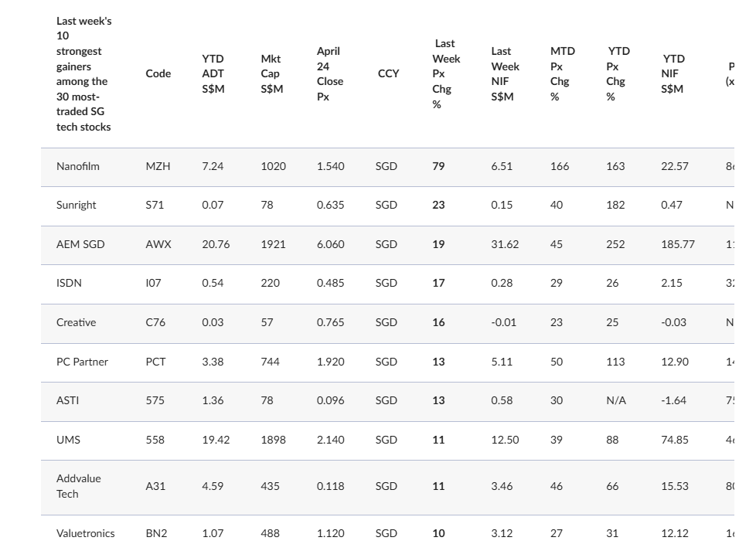This screenshot has width=756, height=551.
Task: Select the YTD NIF S$M column header
Action: (x=673, y=73)
